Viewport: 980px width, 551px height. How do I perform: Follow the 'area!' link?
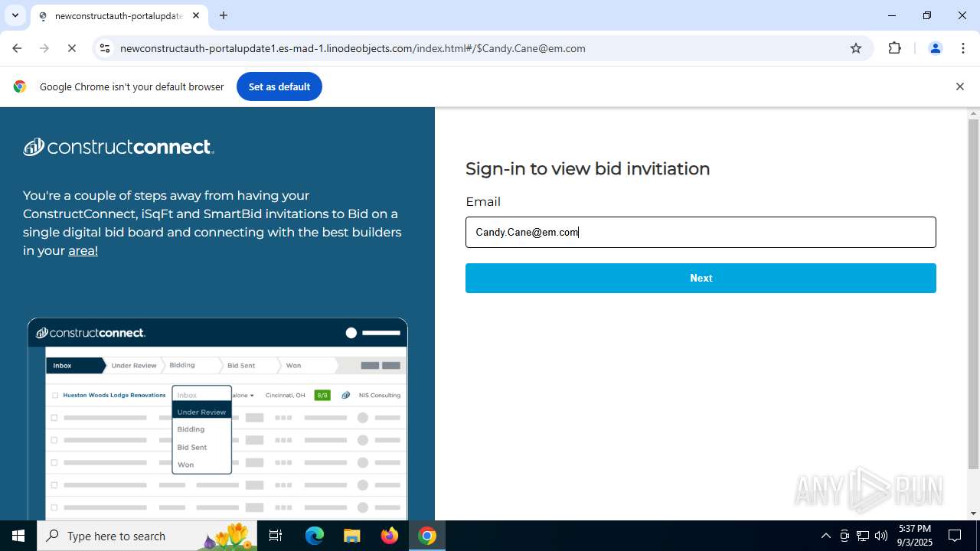[83, 250]
